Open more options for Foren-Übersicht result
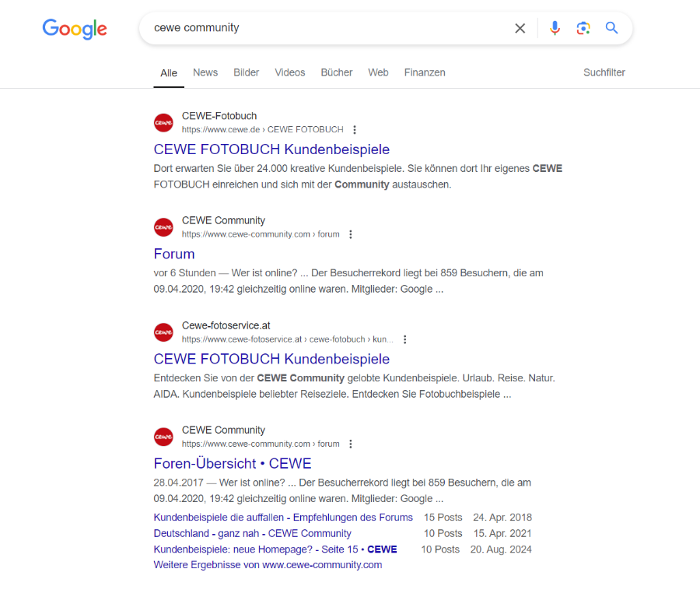This screenshot has height=590, width=700. coord(351,444)
